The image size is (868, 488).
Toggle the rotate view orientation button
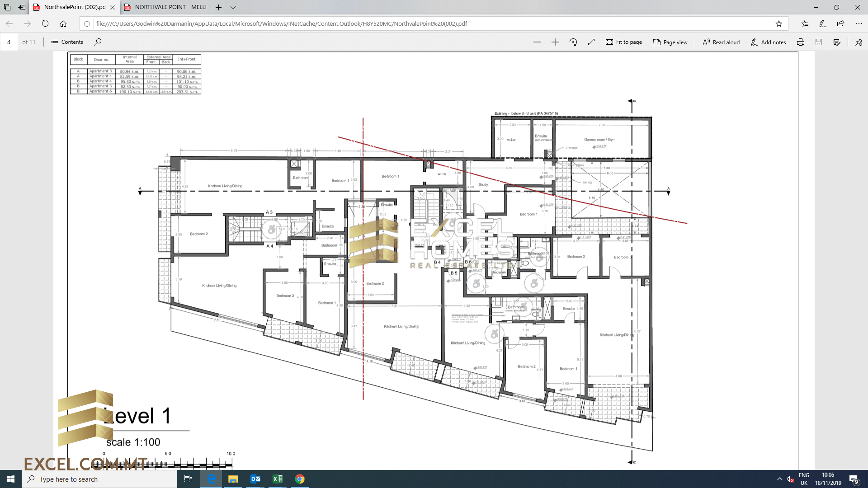[x=572, y=42]
